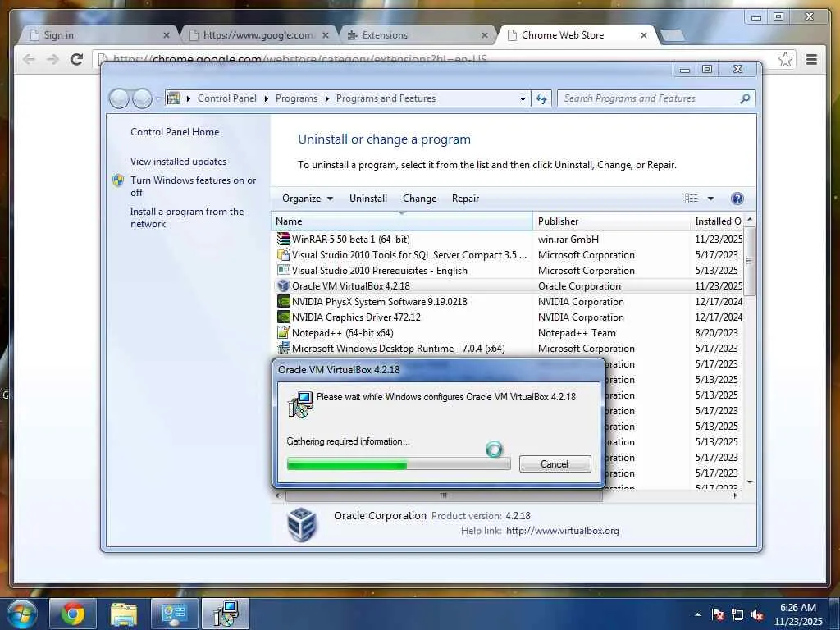
Task: Click the vertical scrollbar down arrow
Action: coord(750,482)
